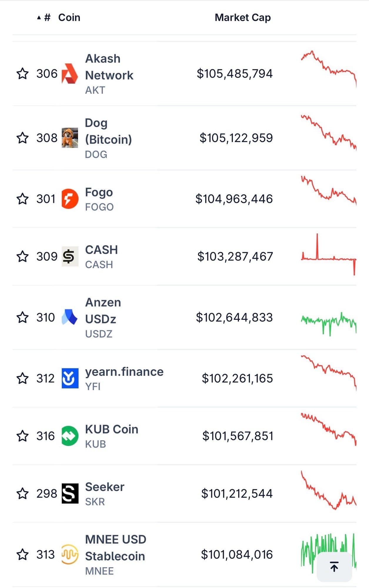Click the blue Anzen USDz logo

point(70,317)
